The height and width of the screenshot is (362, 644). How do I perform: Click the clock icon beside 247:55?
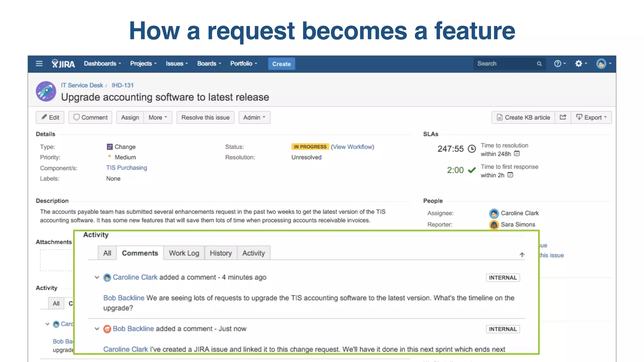472,149
